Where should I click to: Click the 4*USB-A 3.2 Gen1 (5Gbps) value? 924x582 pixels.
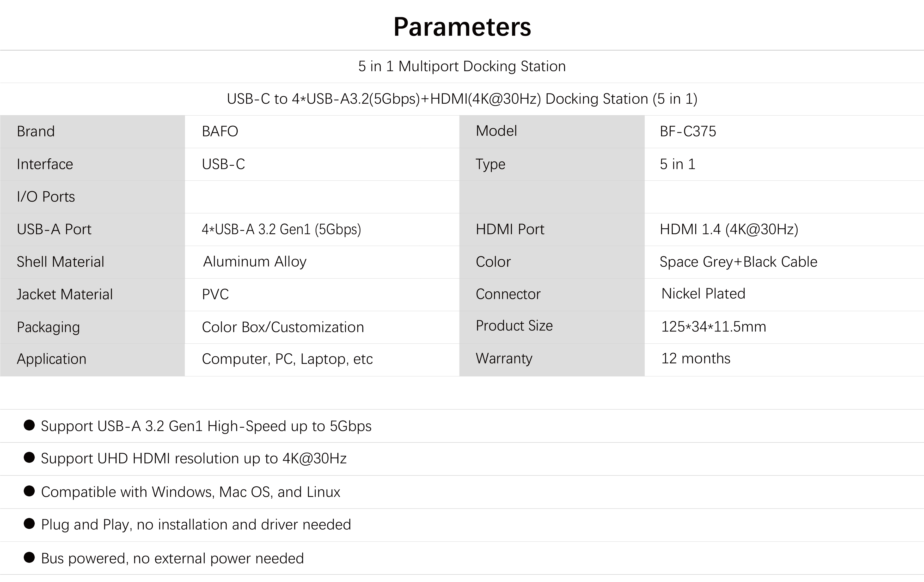(281, 229)
